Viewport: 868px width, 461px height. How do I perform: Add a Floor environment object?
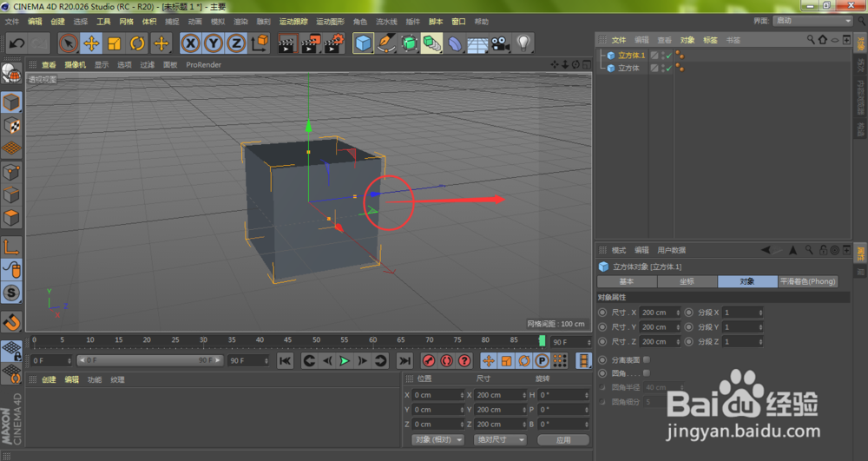477,43
